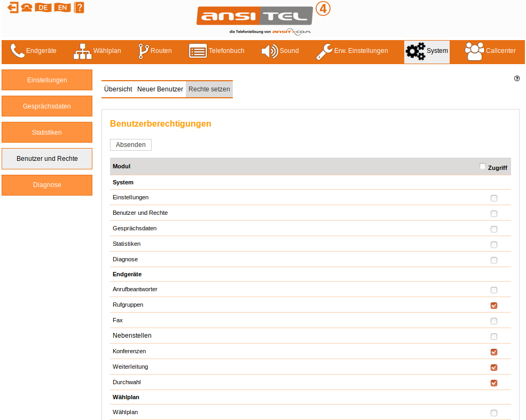This screenshot has height=420, width=526.
Task: Open Sound via the speaker icon
Action: (269, 51)
